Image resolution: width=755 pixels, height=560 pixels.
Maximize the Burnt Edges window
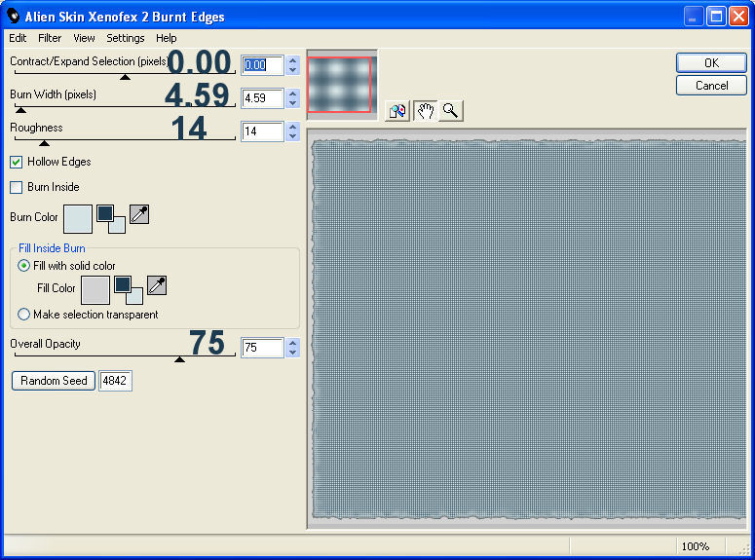pyautogui.click(x=716, y=17)
